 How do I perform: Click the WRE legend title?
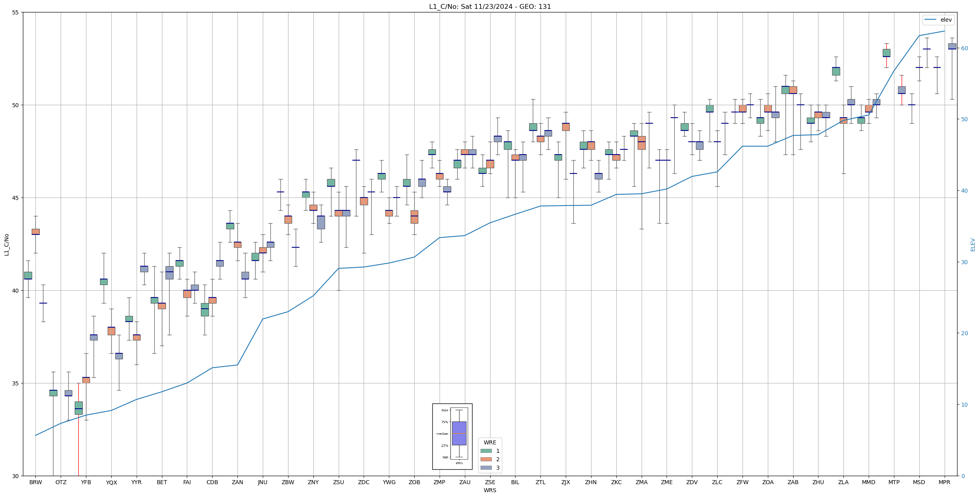pyautogui.click(x=490, y=442)
